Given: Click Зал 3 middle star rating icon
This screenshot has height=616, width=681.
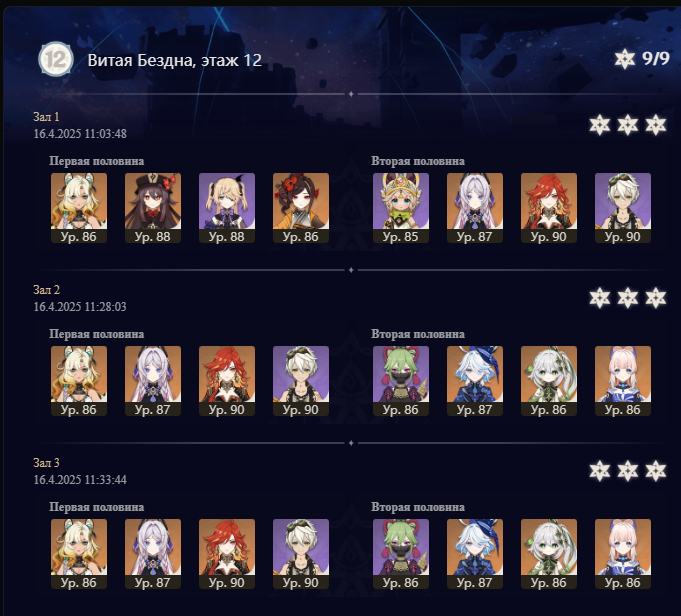Looking at the screenshot, I should click(628, 471).
